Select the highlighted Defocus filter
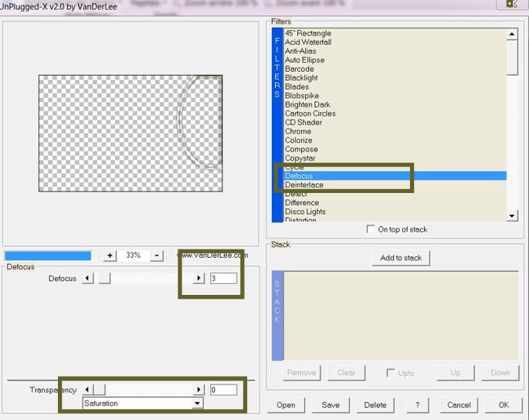Image resolution: width=529 pixels, height=420 pixels. 395,176
